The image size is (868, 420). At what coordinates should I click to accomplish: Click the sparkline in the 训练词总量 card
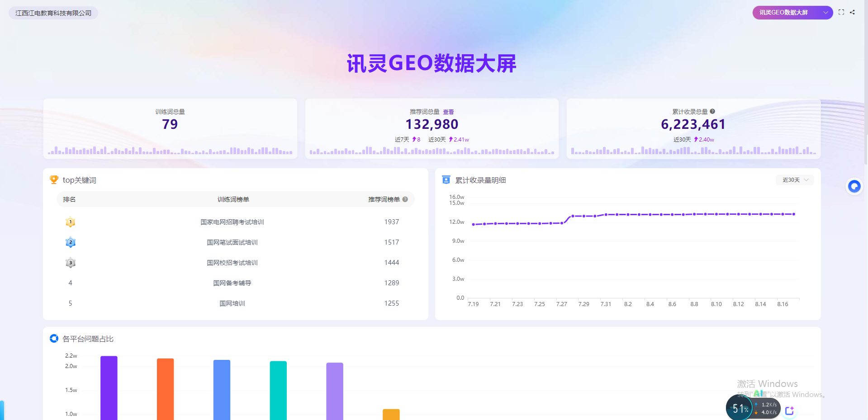coord(170,150)
